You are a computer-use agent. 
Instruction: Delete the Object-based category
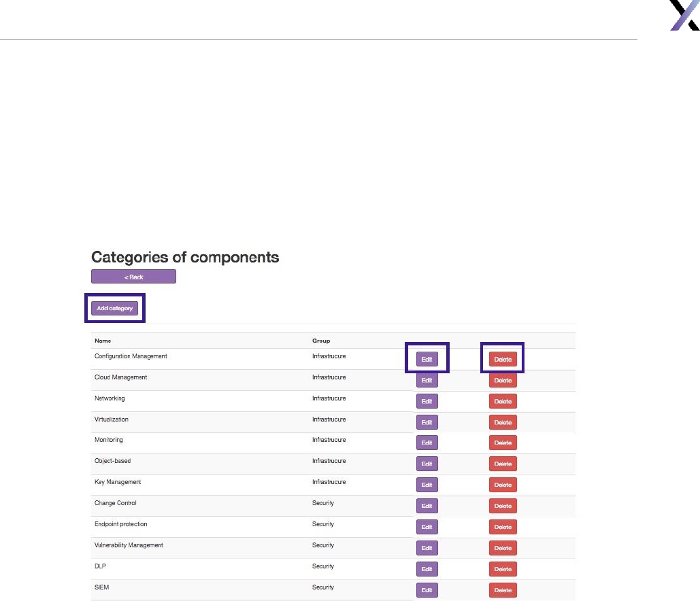coord(503,464)
